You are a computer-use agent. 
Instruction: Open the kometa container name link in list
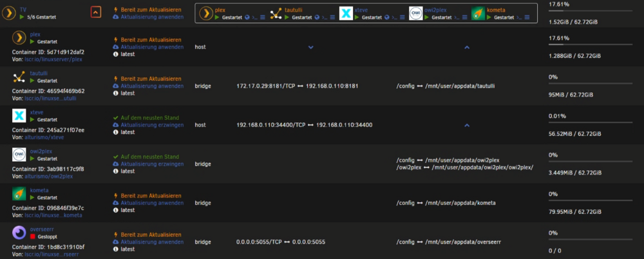(39, 190)
